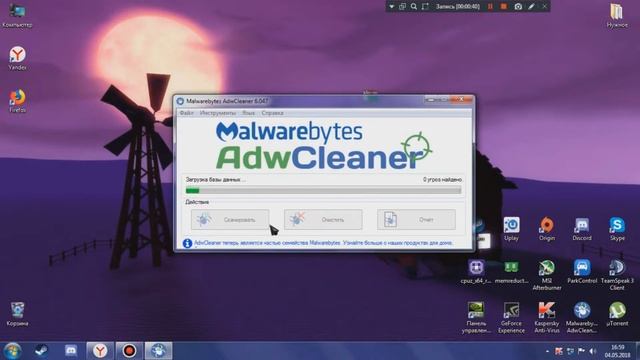Show hidden system tray icons

click(547, 351)
